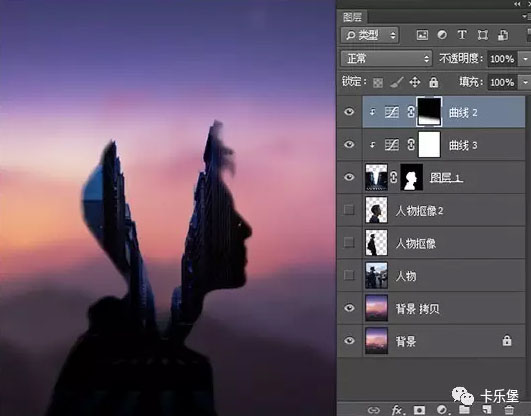Viewport: 531px width, 416px height.
Task: Filter layers by adjustment layer icon
Action: 442,35
